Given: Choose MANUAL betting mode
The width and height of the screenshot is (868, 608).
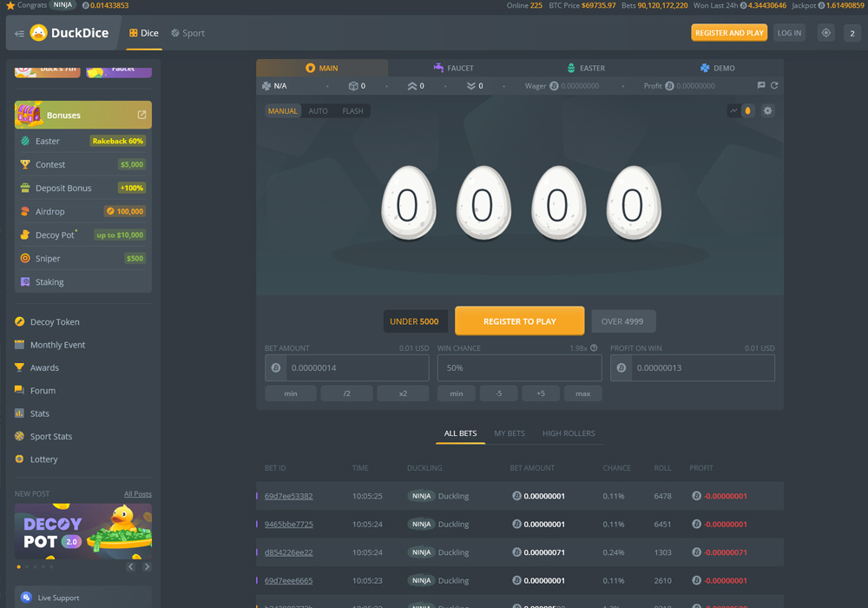Looking at the screenshot, I should (x=283, y=111).
